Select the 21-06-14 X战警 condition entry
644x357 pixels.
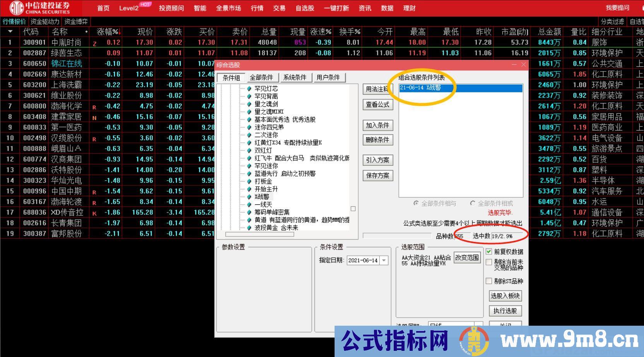click(x=461, y=88)
